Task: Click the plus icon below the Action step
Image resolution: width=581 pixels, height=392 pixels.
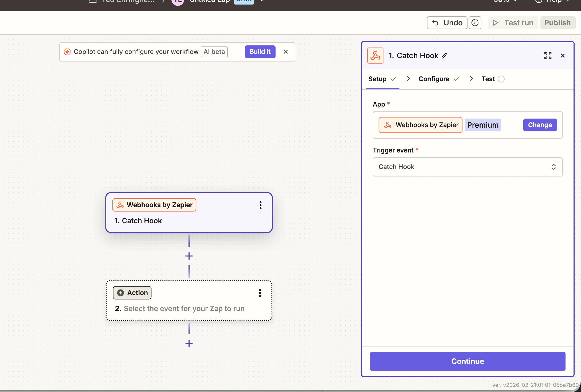Action: 189,343
